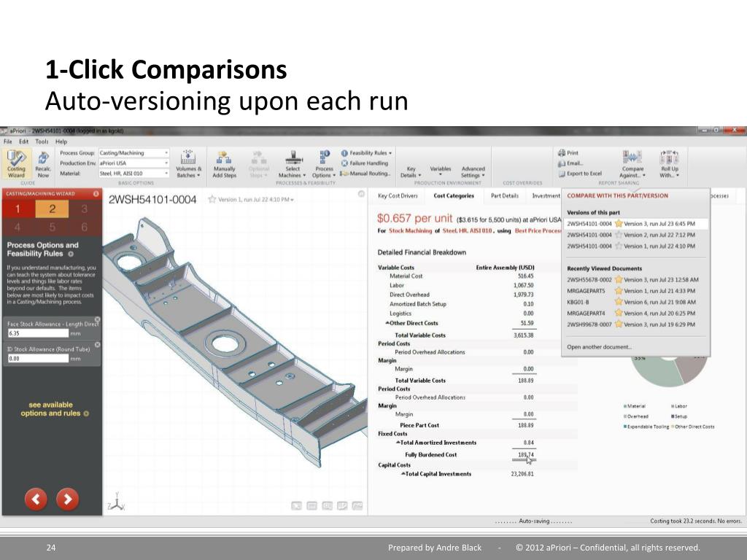
Task: Open the Help menu
Action: (61, 141)
